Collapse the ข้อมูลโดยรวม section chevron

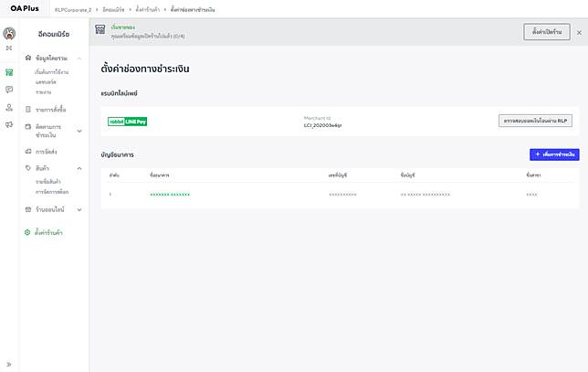point(79,58)
